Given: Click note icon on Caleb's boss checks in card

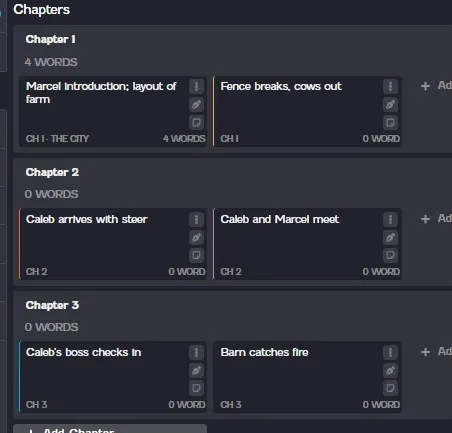Looking at the screenshot, I should click(196, 388).
